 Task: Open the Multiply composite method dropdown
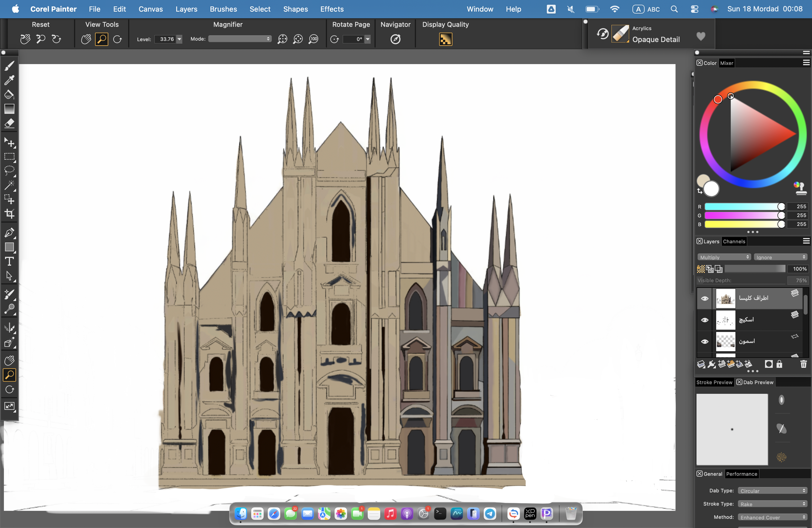tap(724, 257)
